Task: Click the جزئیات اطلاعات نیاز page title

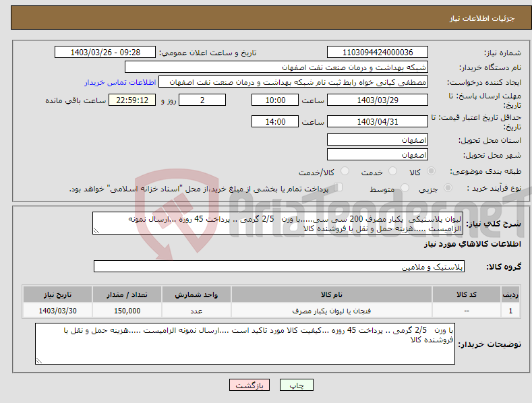Action: (482, 18)
